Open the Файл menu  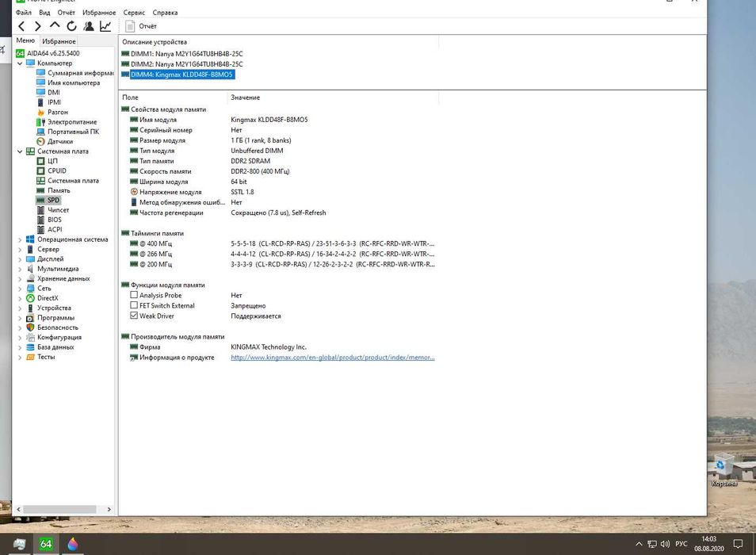(x=24, y=13)
